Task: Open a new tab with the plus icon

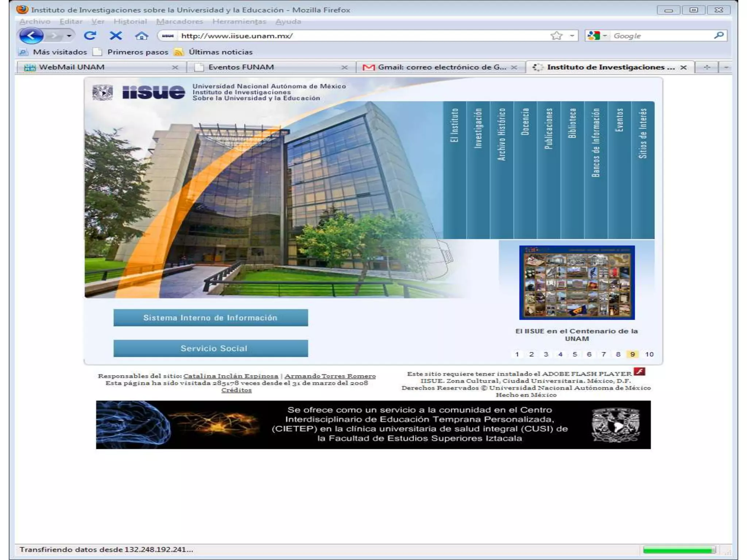Action: click(x=707, y=67)
